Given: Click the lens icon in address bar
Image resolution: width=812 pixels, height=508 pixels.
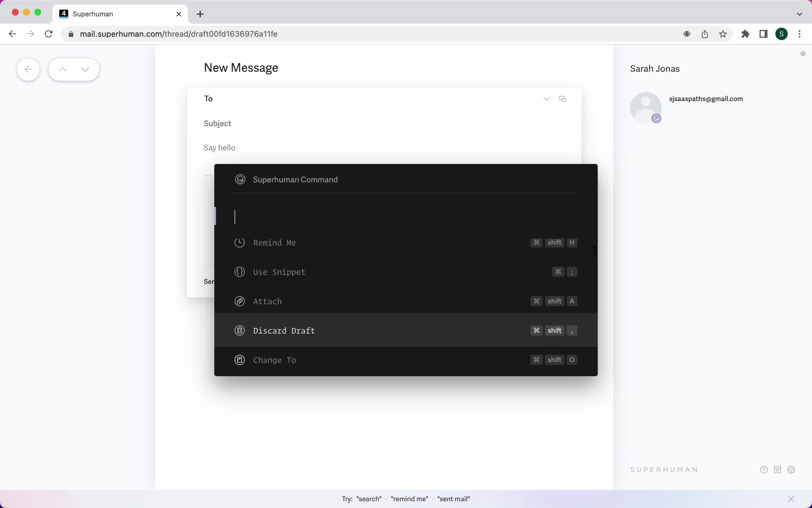Looking at the screenshot, I should (x=687, y=34).
